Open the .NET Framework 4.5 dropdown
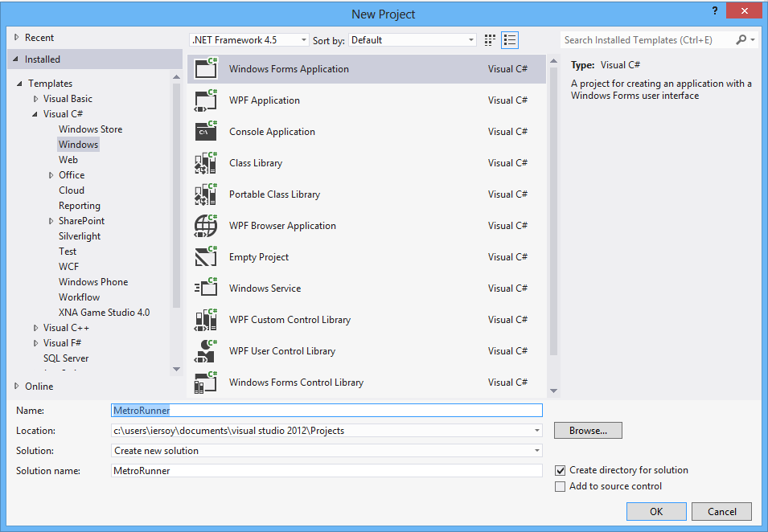This screenshot has width=768, height=532. point(248,40)
